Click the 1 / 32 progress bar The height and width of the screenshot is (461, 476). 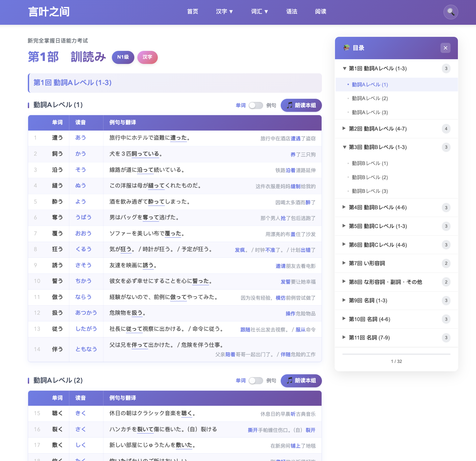[396, 354]
